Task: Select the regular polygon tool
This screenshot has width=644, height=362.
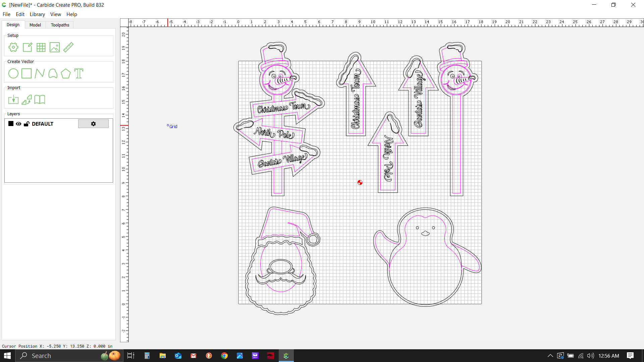Action: [x=66, y=73]
